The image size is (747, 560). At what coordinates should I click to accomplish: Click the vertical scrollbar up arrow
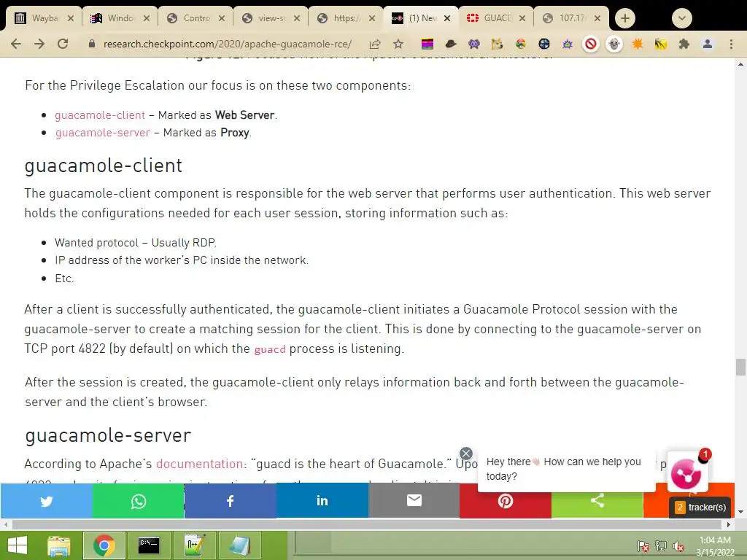[740, 64]
